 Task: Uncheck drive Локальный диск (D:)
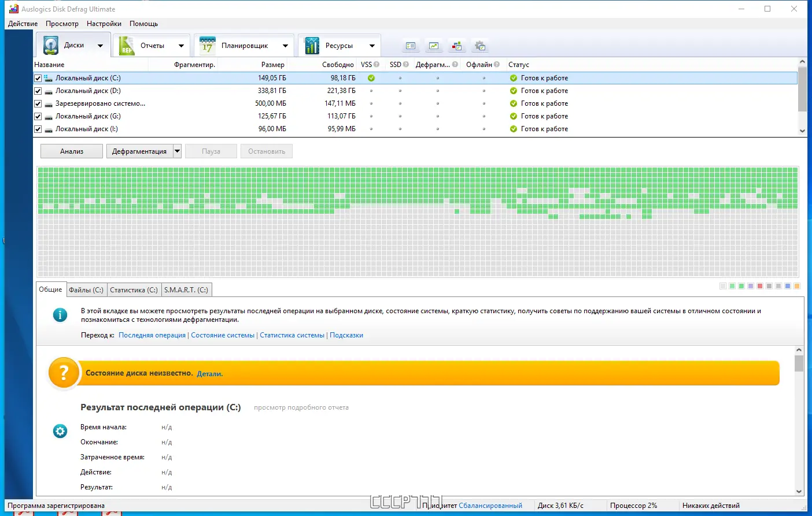pyautogui.click(x=38, y=91)
